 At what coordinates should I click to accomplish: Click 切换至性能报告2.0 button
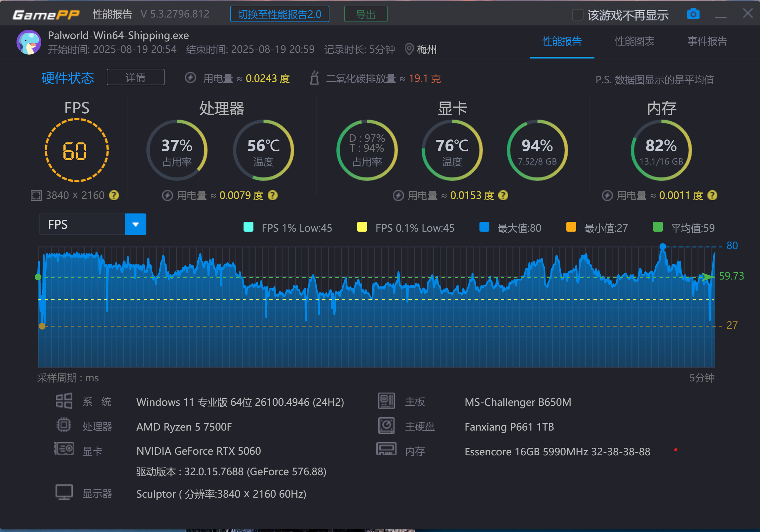[x=280, y=14]
